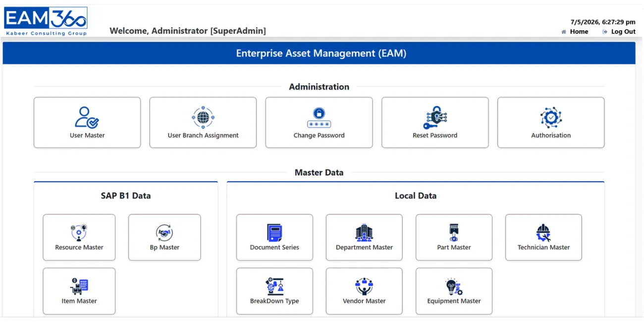Click the Administration section heading
644x322 pixels.
[319, 87]
